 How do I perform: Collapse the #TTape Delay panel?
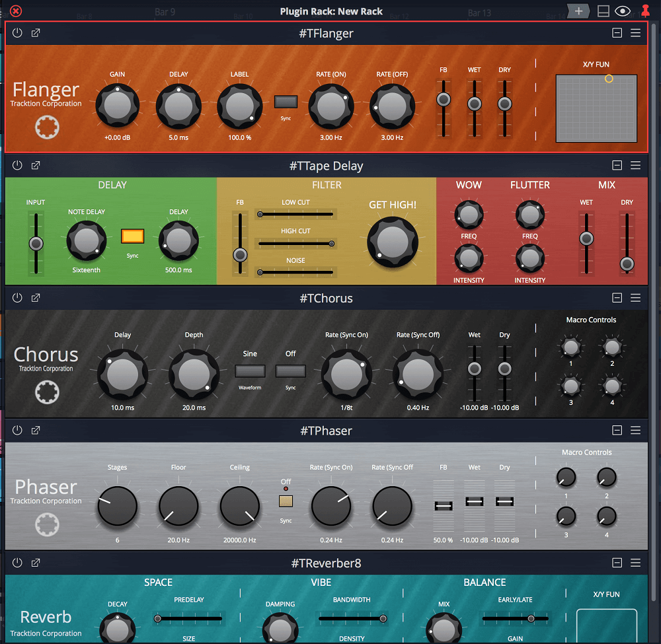tap(617, 165)
